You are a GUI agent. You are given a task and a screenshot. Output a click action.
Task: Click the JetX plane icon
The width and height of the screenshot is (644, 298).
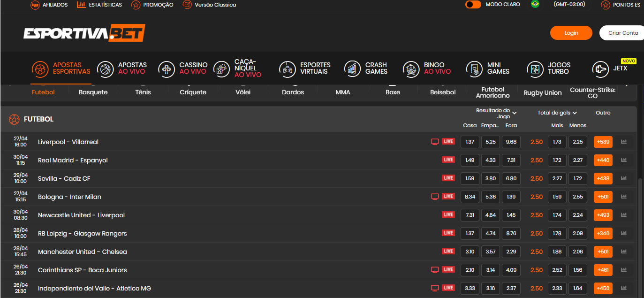pos(600,69)
